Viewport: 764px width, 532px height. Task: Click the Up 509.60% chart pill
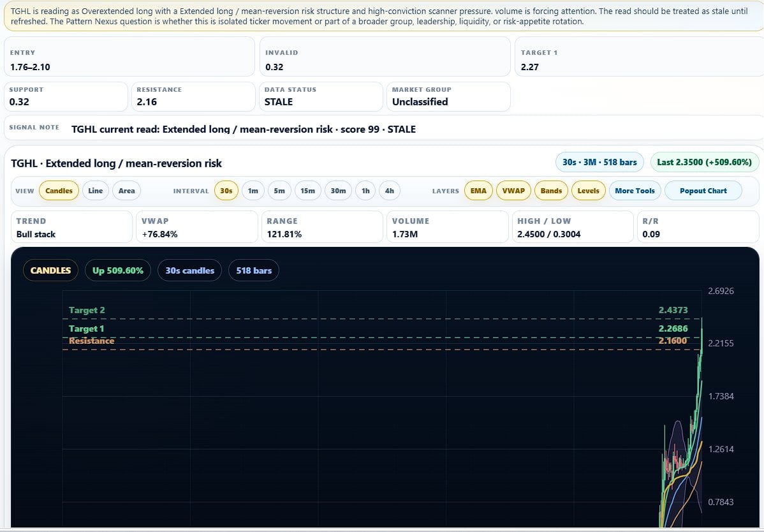[x=118, y=270]
